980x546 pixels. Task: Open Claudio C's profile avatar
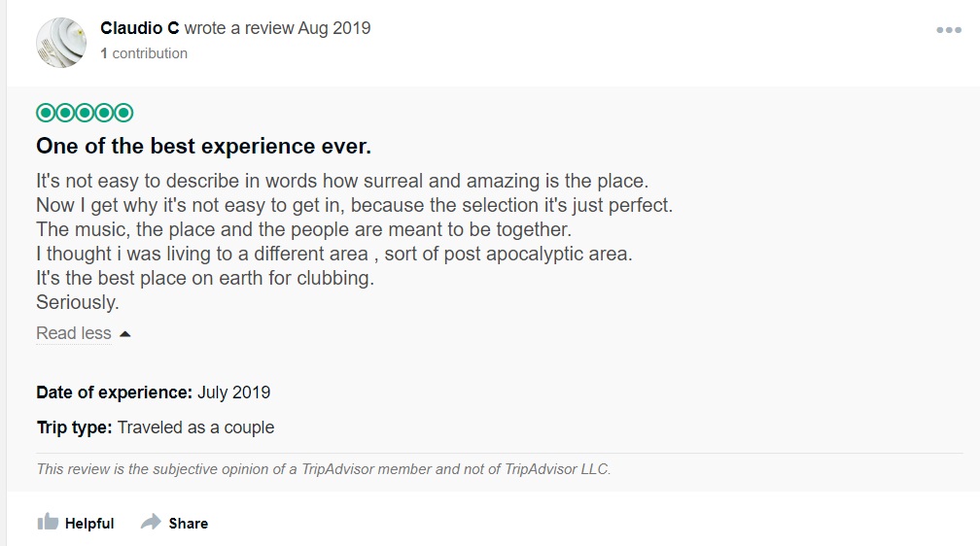61,42
